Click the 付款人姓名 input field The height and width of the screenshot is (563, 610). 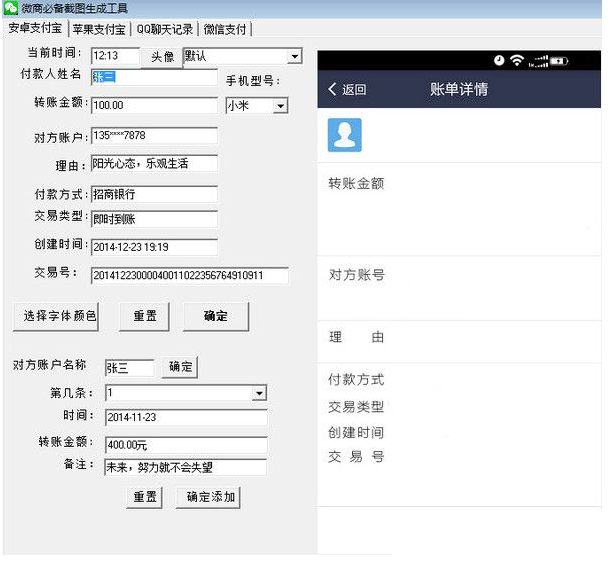click(153, 77)
